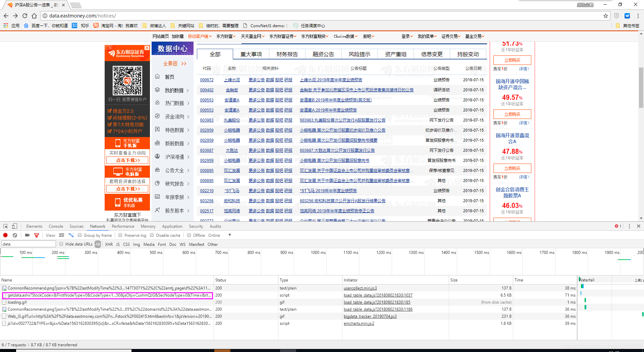Select the 重大事项 announcements tab
The height and width of the screenshot is (352, 644).
(x=251, y=54)
